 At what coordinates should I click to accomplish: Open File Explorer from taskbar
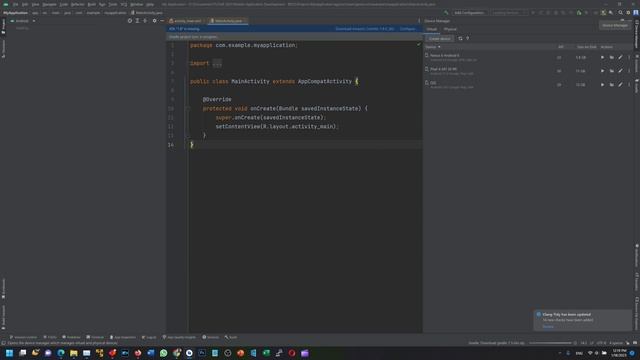(x=73, y=353)
